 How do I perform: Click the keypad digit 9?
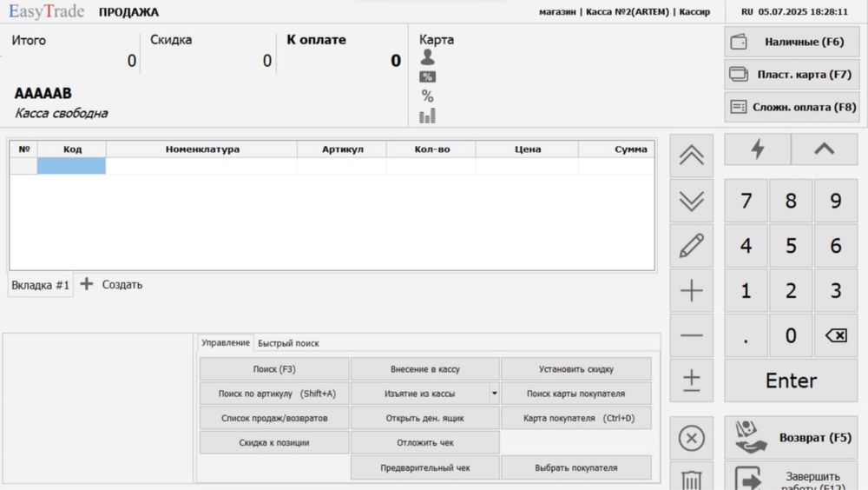(x=836, y=201)
